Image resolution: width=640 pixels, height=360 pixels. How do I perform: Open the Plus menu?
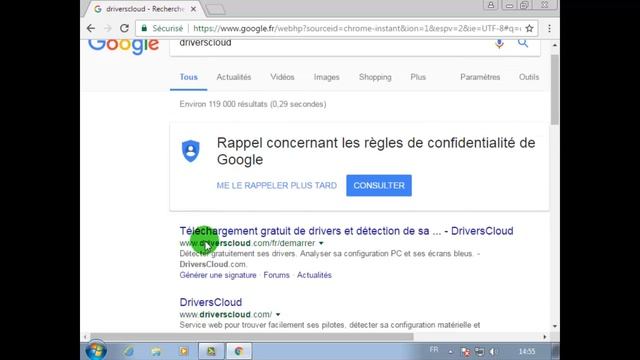418,77
